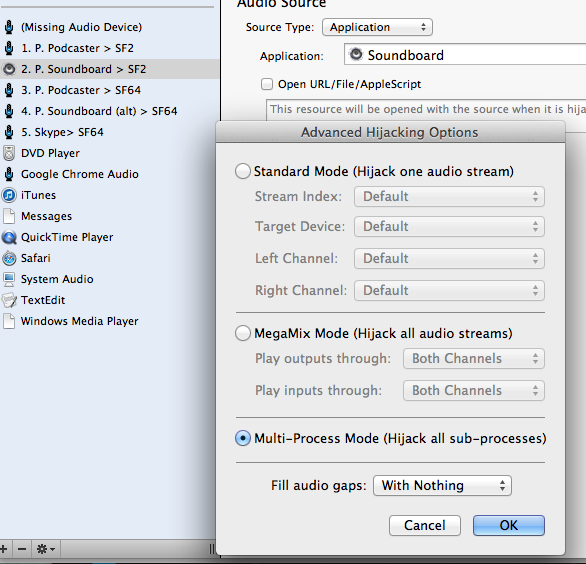This screenshot has height=564, width=586.
Task: Click the DVD Player icon
Action: [x=9, y=153]
